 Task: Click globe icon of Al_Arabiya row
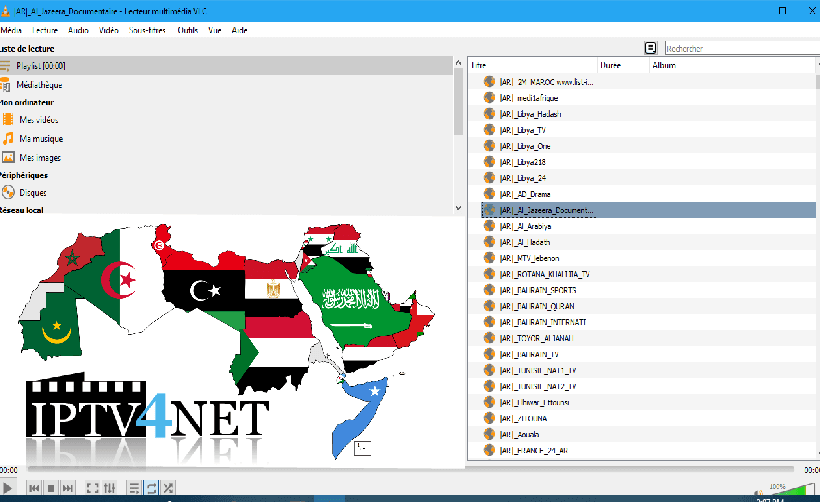point(489,226)
